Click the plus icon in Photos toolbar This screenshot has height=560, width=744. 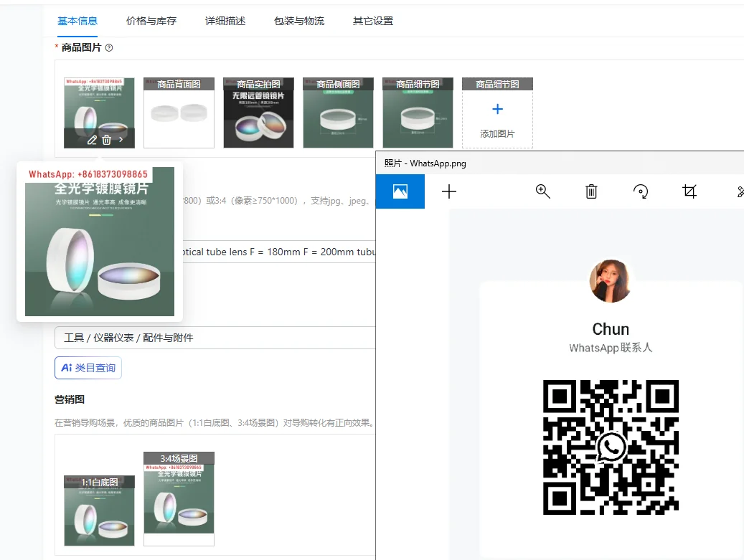point(449,191)
